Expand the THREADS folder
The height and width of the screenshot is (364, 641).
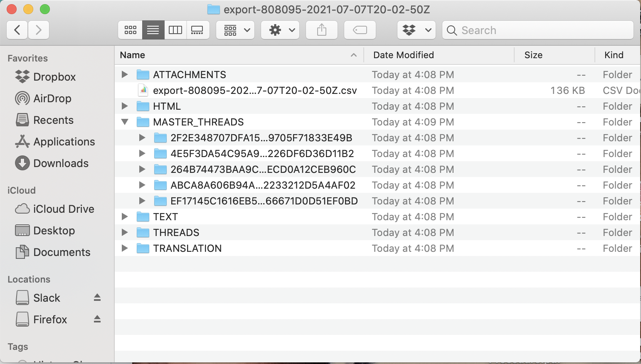(124, 232)
